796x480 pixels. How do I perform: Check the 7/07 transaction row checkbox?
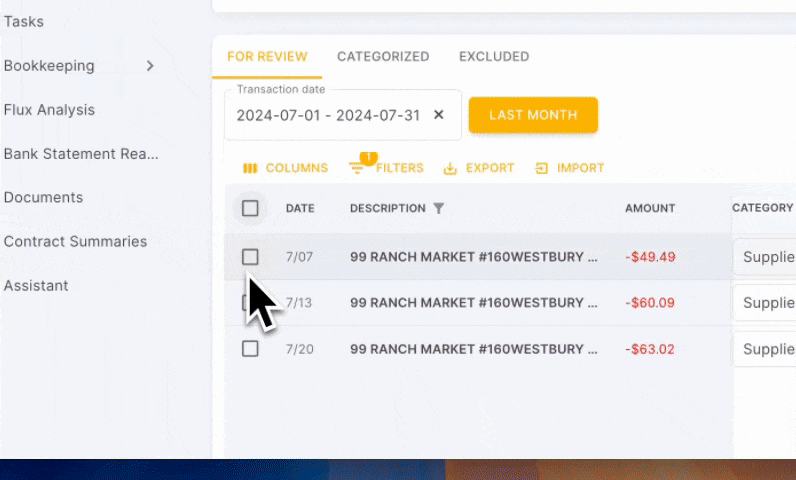250,257
